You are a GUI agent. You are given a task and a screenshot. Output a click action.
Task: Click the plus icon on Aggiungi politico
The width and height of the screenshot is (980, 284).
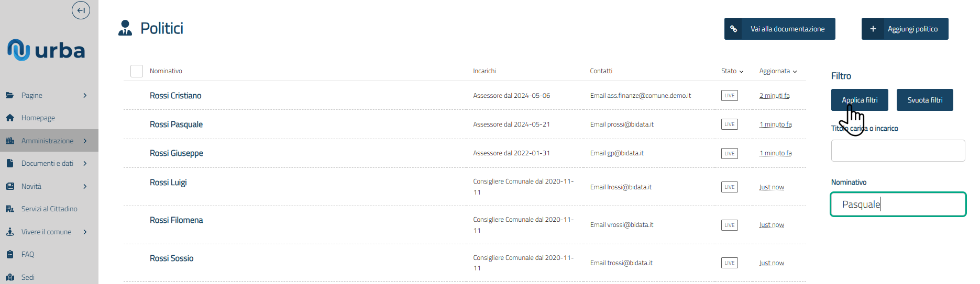tap(873, 29)
